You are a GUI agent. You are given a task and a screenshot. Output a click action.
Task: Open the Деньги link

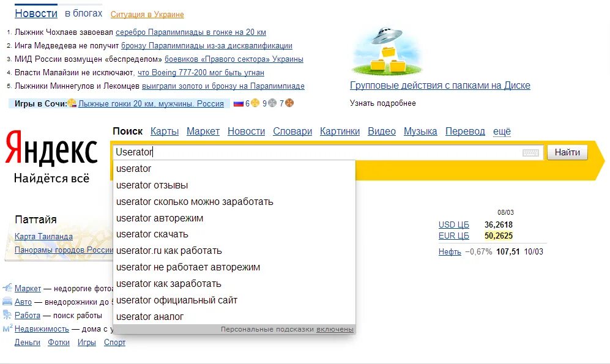28,343
